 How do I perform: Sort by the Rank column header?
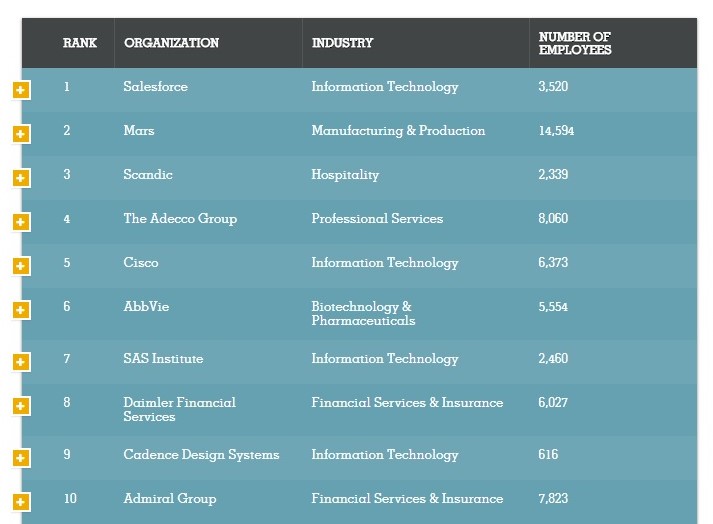point(79,43)
